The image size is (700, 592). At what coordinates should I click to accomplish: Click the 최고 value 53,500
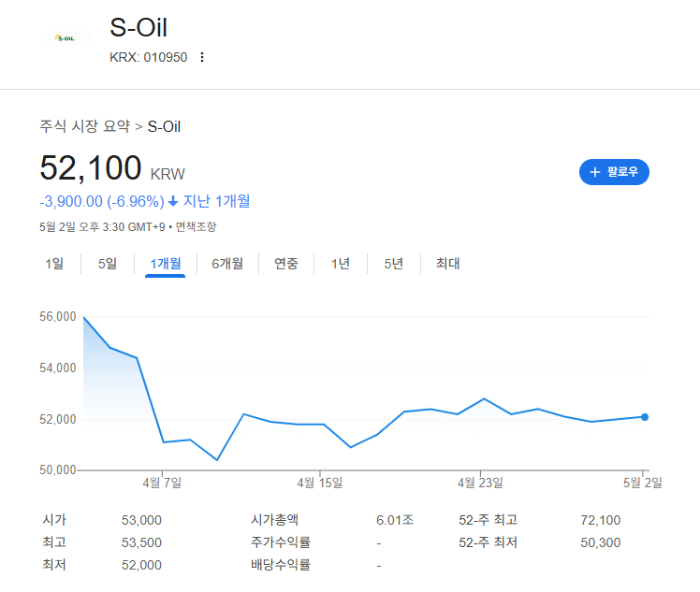[x=141, y=543]
